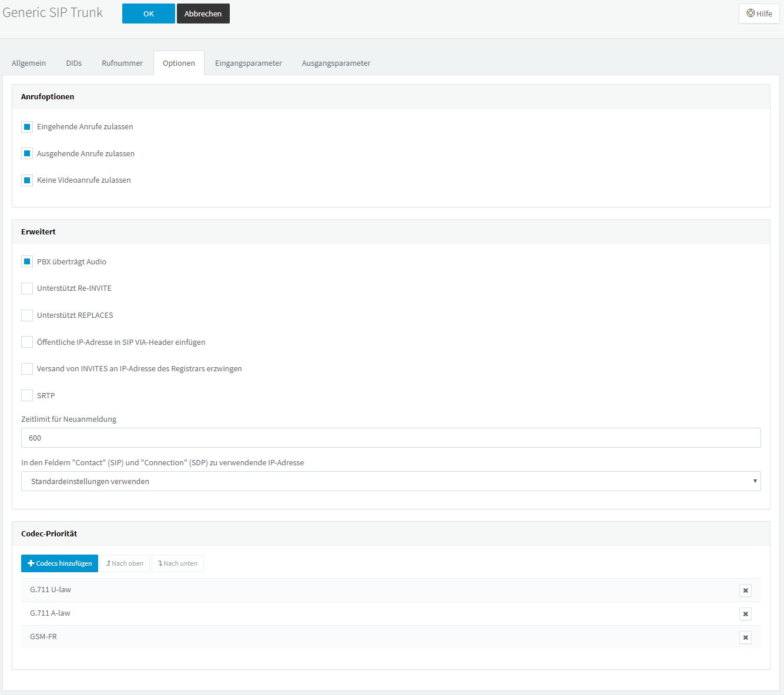
Task: Click the Generic SIP Trunk title
Action: pyautogui.click(x=53, y=12)
